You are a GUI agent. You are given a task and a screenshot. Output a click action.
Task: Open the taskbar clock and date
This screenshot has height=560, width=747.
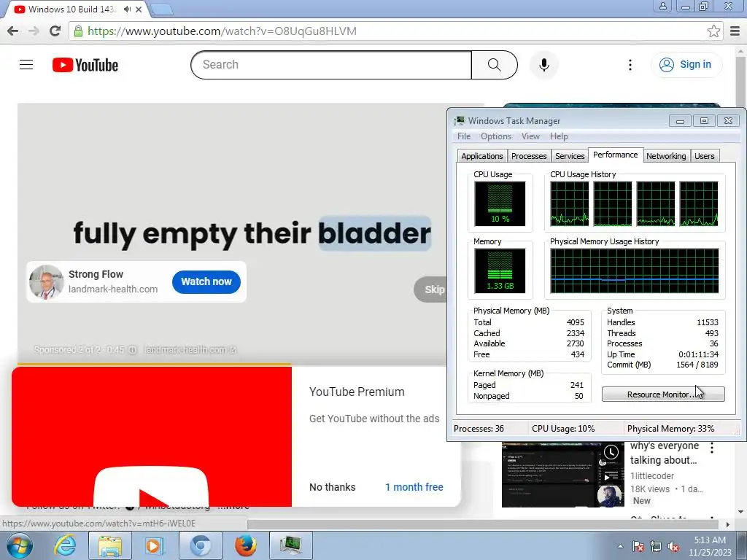pyautogui.click(x=709, y=546)
